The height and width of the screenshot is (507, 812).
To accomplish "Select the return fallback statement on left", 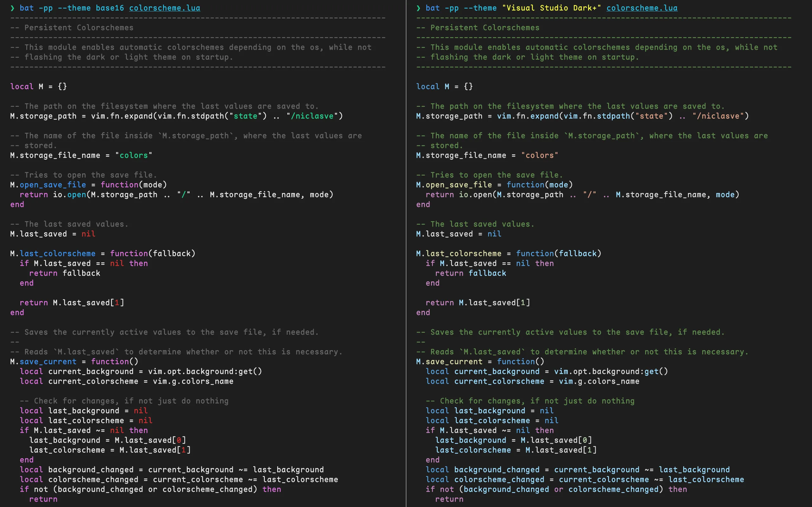I will (x=65, y=273).
